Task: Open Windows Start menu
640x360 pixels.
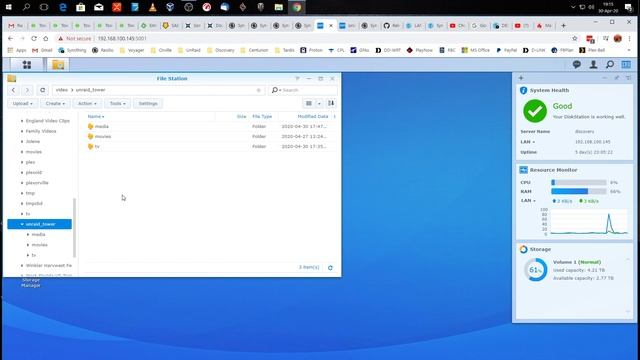Action: point(9,7)
